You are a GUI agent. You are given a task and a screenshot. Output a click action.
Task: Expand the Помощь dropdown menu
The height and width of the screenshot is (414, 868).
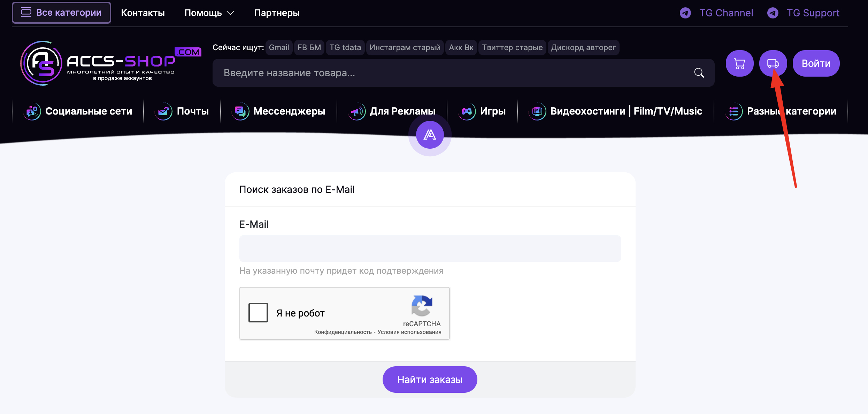pos(209,13)
